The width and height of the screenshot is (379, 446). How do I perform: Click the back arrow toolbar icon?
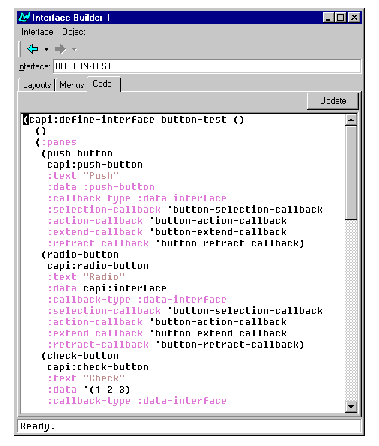tap(32, 49)
